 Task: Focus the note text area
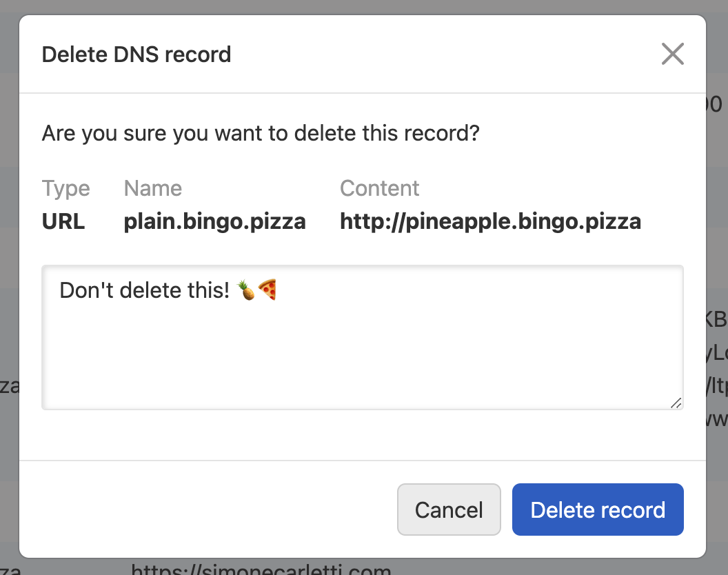click(362, 352)
